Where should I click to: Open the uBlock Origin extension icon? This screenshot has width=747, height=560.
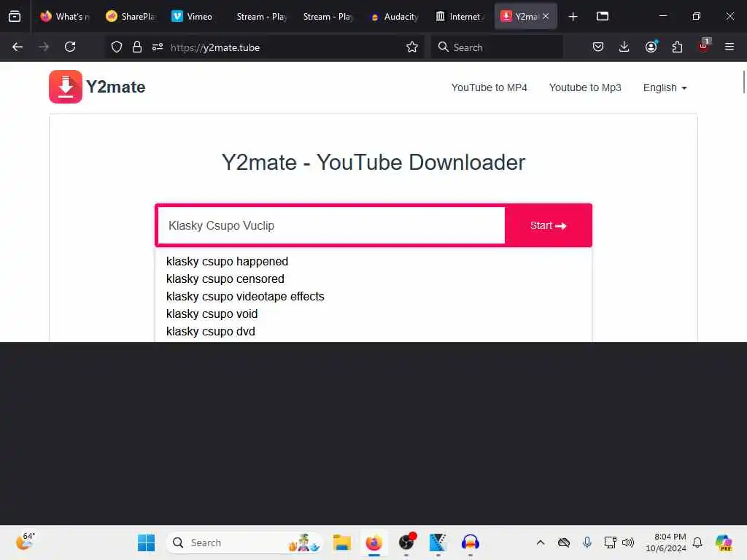point(704,46)
